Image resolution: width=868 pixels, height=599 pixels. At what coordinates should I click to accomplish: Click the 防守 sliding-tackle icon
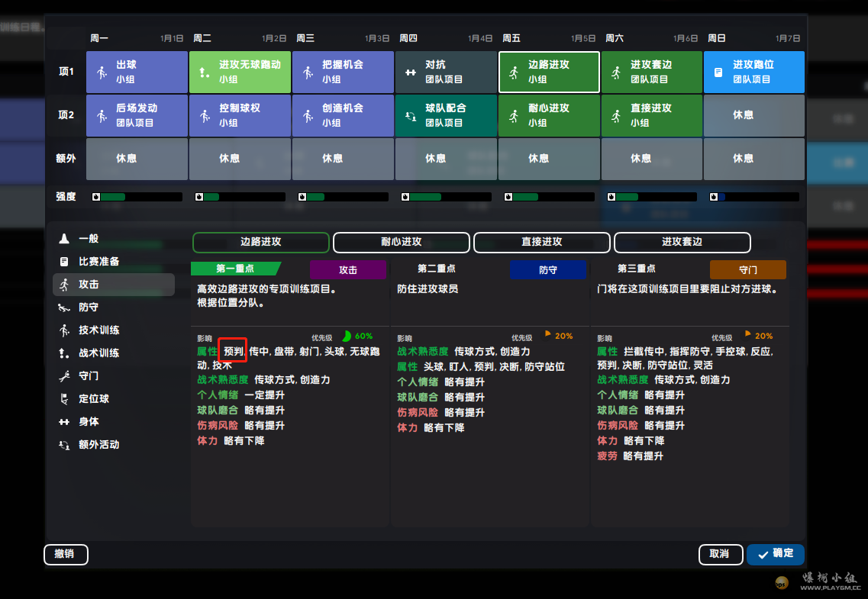pyautogui.click(x=64, y=308)
